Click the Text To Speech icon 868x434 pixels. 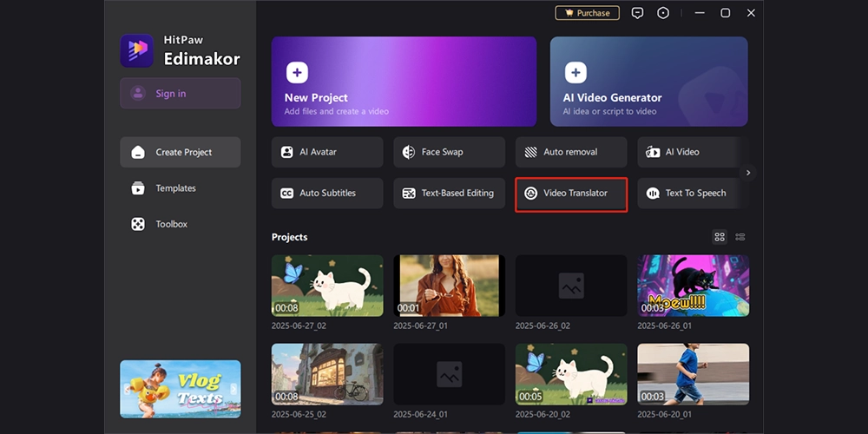pyautogui.click(x=653, y=194)
